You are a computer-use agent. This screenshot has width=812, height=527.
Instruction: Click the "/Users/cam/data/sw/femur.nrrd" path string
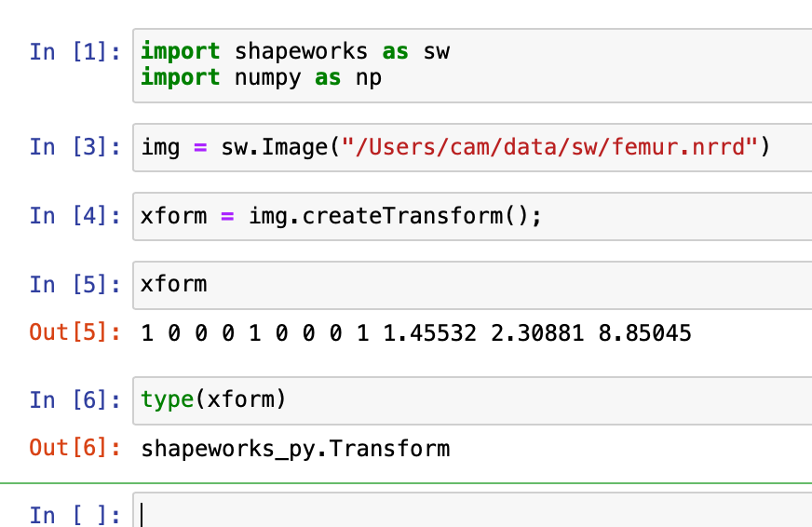549,147
